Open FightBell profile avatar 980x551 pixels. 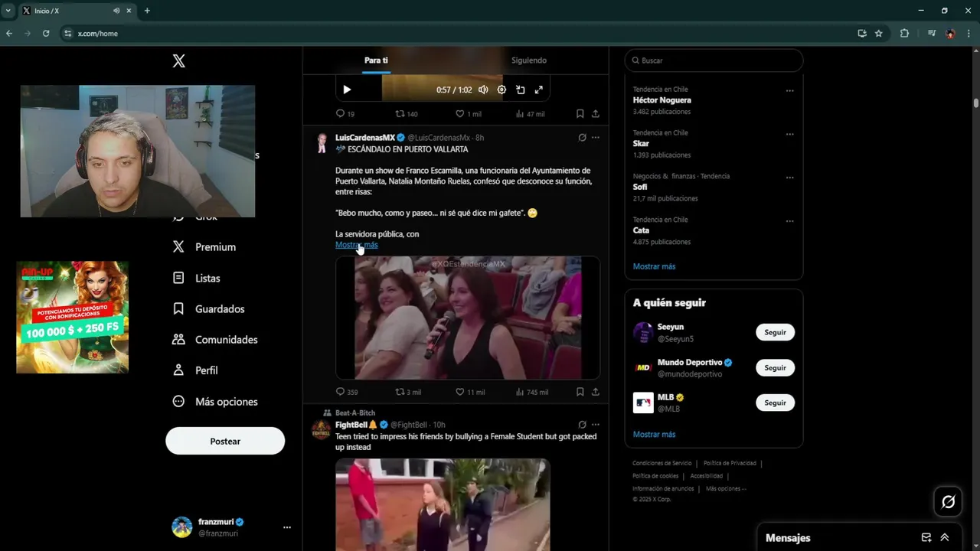(322, 429)
